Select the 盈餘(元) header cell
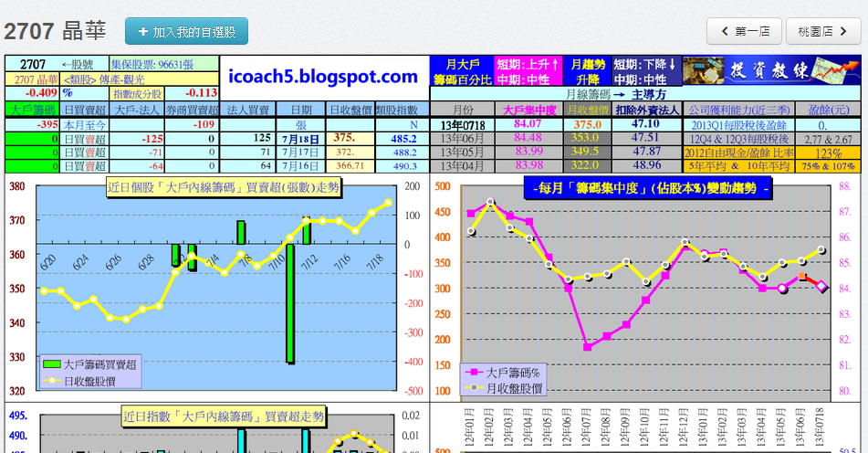Viewport: 868px width, 453px height. (828, 110)
